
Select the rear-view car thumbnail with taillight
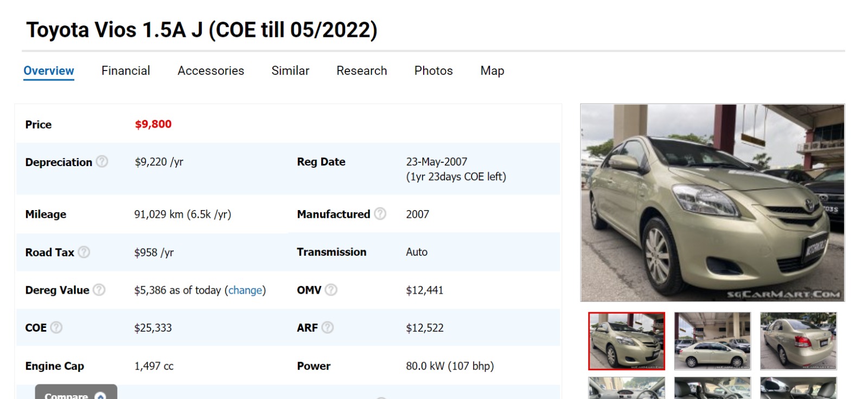pyautogui.click(x=798, y=341)
